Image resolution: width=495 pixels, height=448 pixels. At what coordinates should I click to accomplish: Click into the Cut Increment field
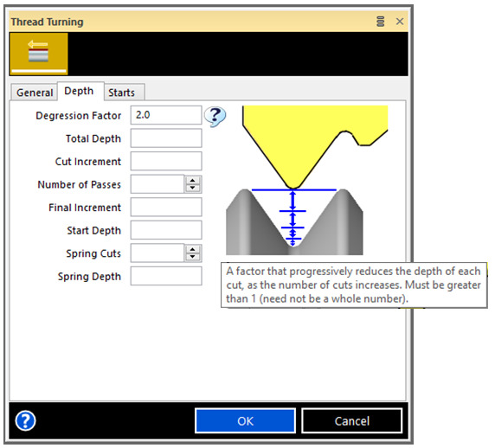pyautogui.click(x=166, y=161)
